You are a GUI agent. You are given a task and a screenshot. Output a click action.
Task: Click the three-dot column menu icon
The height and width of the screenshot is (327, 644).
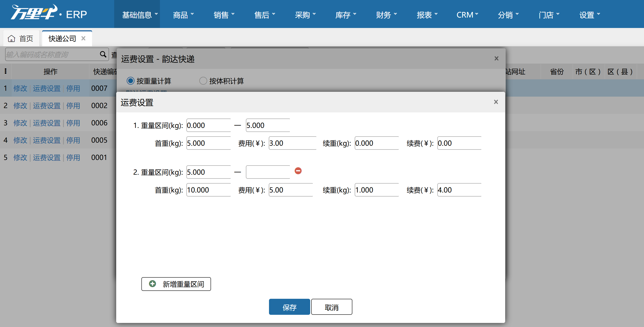(6, 71)
